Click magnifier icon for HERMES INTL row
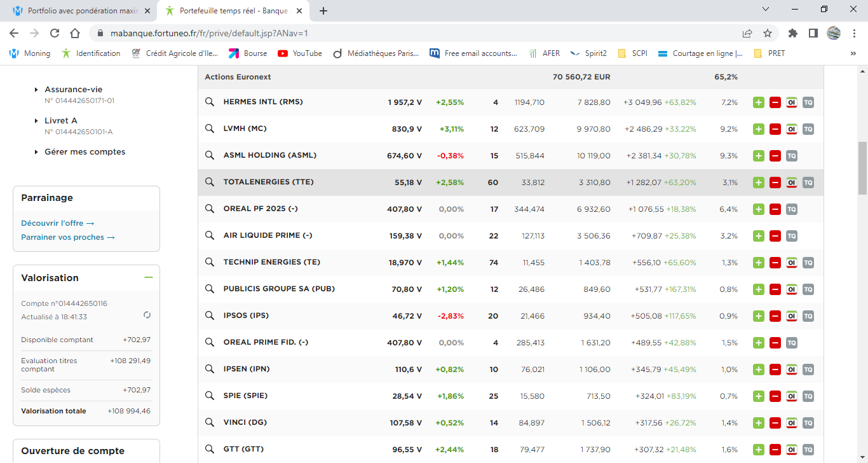This screenshot has height=463, width=868. (x=210, y=102)
